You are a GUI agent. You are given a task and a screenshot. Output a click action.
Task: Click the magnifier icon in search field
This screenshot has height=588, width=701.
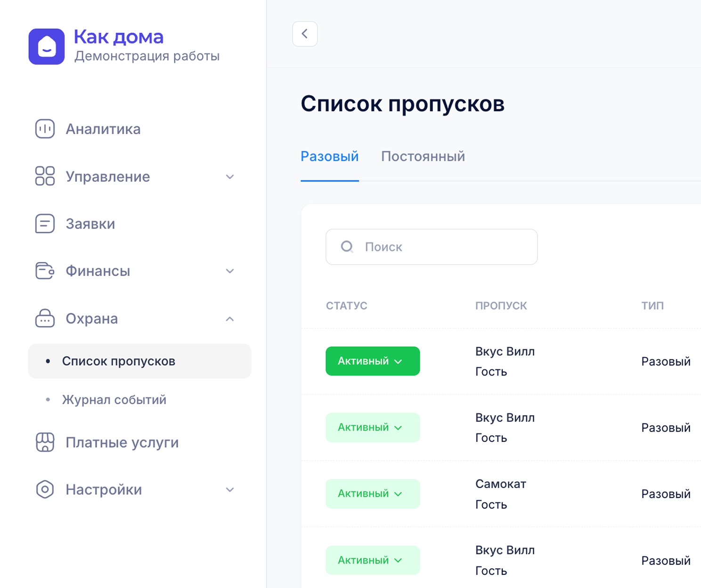[347, 247]
